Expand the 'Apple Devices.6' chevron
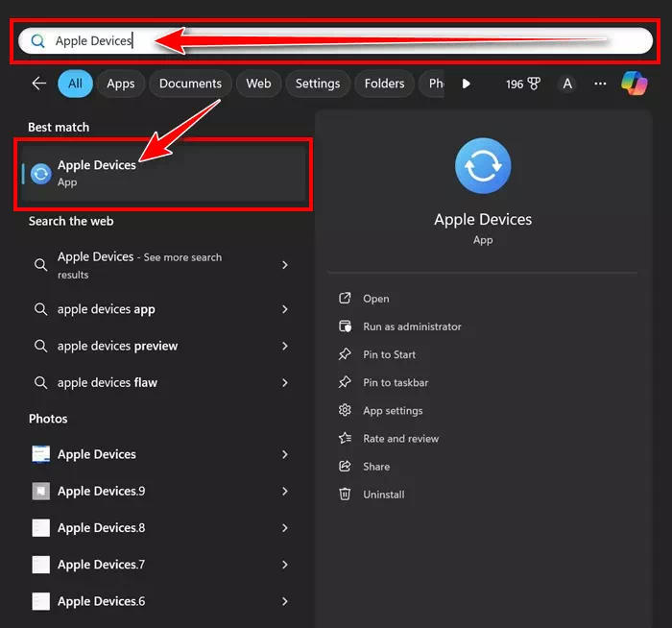This screenshot has width=672, height=628. (x=285, y=601)
